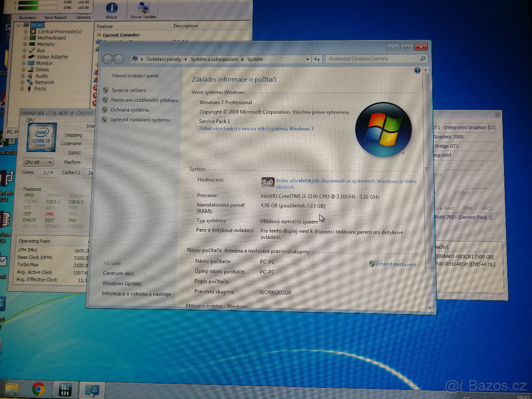532x399 pixels.
Task: Click the Ports plug icon in tree
Action: [30, 89]
